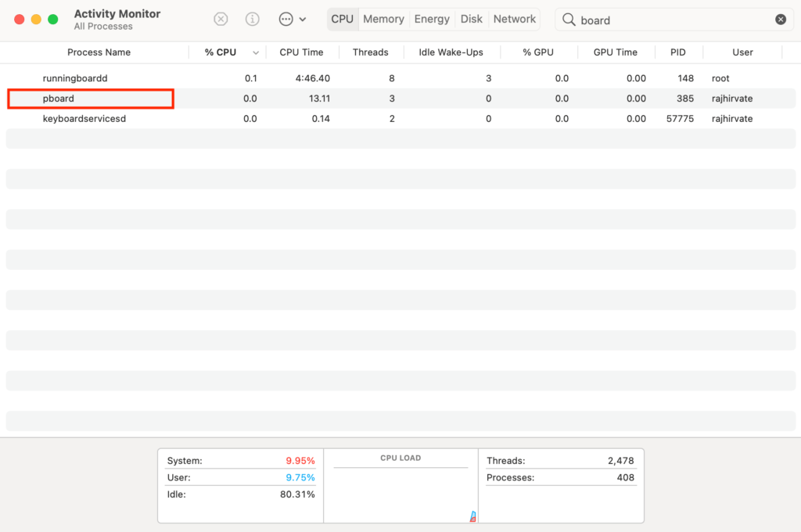Click inside the search field containing board

(673, 20)
